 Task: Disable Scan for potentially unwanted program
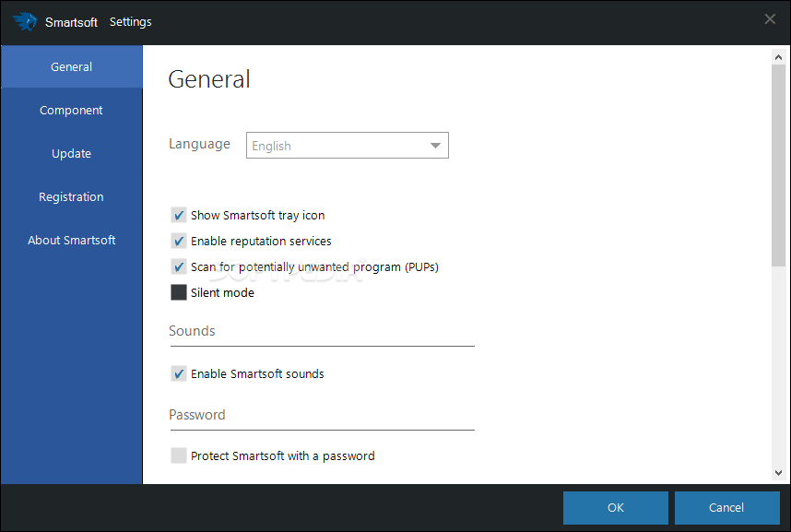click(x=179, y=266)
